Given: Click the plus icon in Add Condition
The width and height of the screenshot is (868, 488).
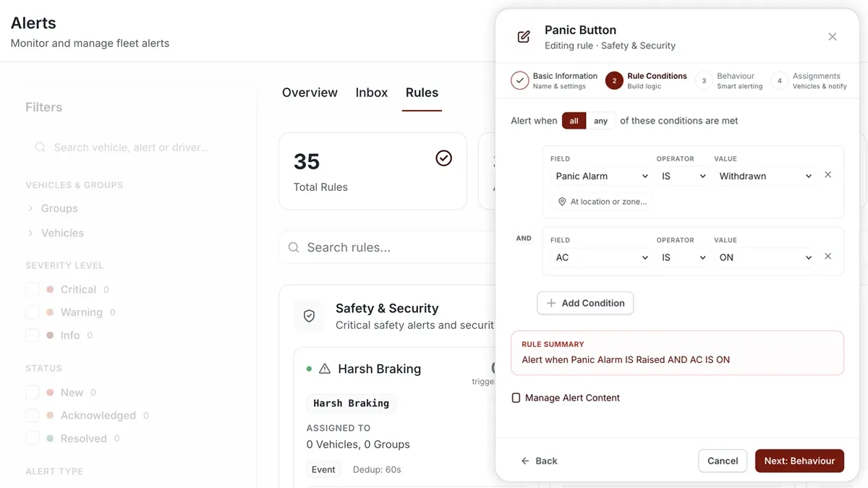Looking at the screenshot, I should (551, 303).
